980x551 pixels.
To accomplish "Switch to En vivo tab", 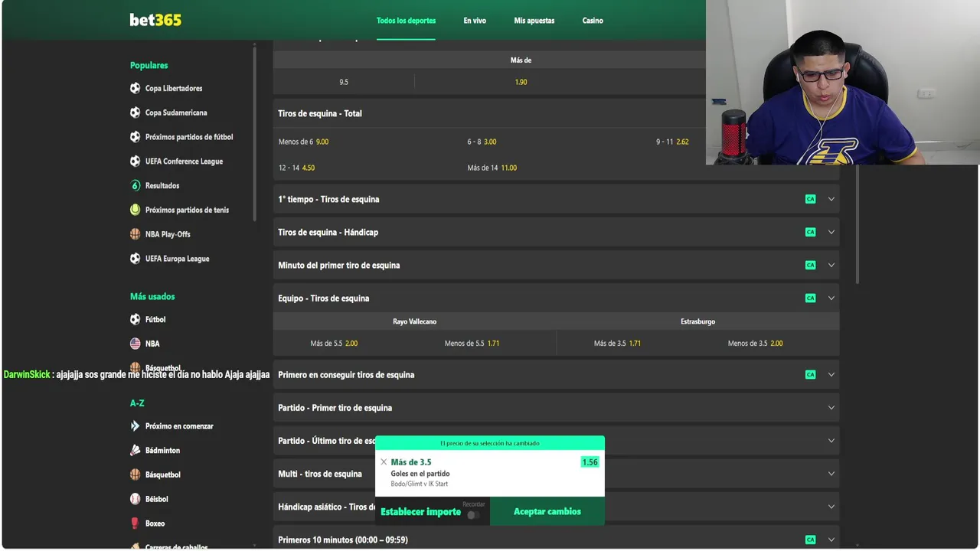I will click(475, 21).
